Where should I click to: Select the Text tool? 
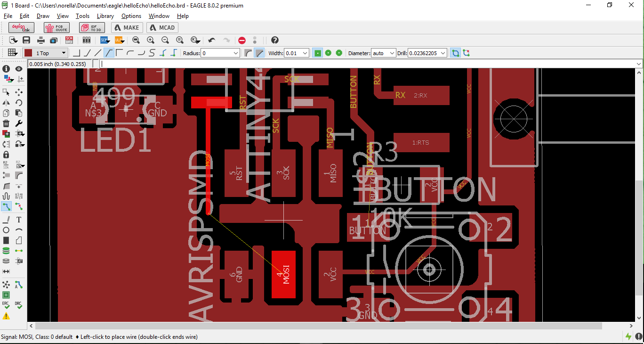[19, 220]
